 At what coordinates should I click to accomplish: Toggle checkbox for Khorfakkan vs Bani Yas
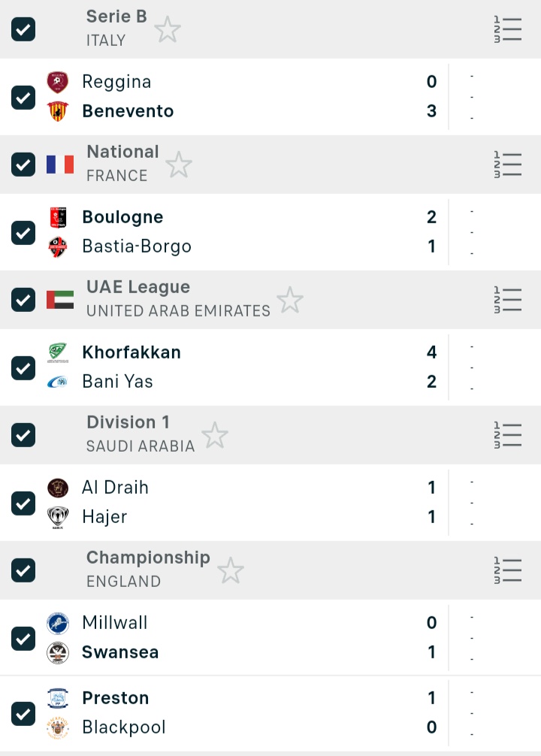[23, 367]
